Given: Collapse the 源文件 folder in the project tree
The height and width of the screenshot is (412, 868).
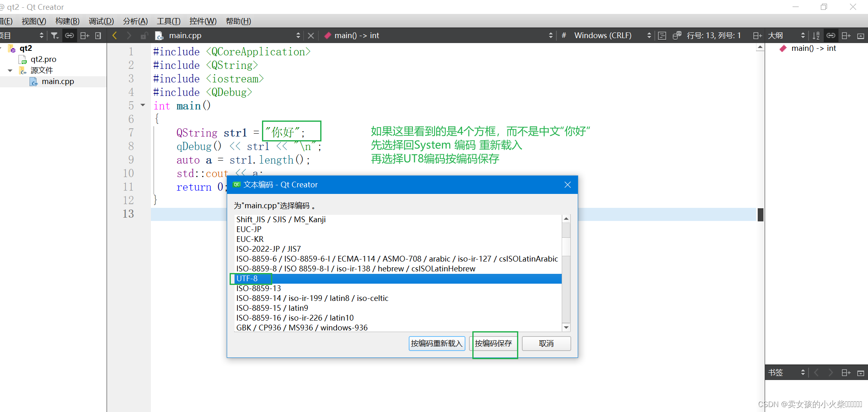Looking at the screenshot, I should pyautogui.click(x=10, y=70).
